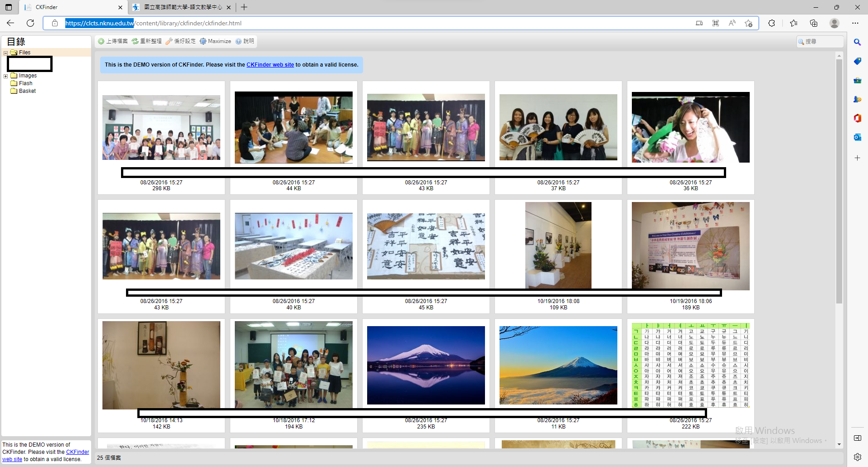Image resolution: width=868 pixels, height=467 pixels.
Task: Select the Basket folder in the tree
Action: pos(27,91)
